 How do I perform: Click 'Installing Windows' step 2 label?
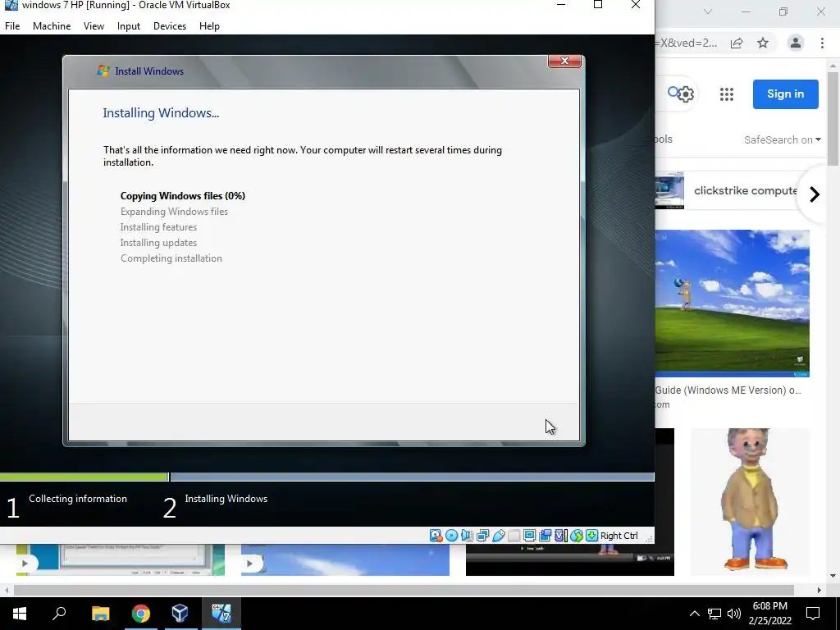(226, 498)
